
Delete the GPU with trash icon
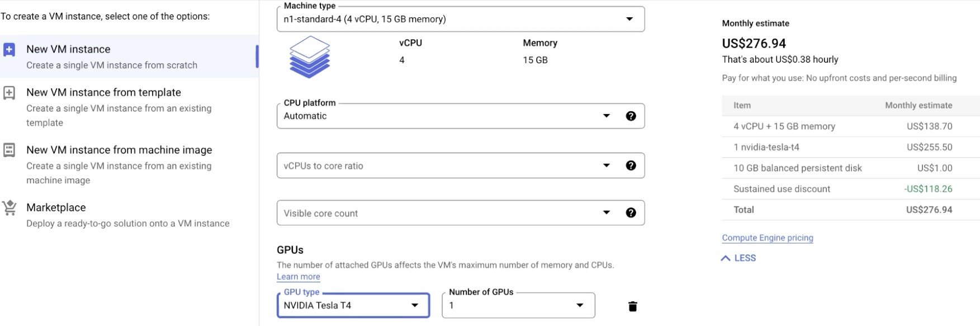[633, 306]
